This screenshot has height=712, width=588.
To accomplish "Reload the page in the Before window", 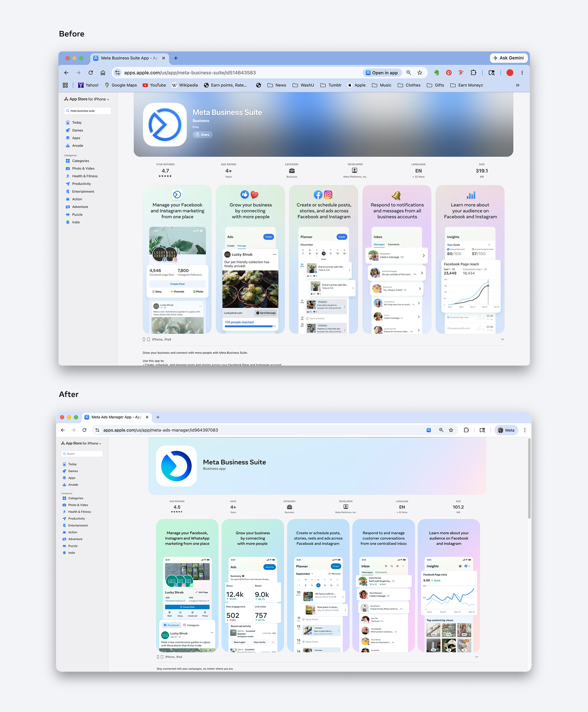I will pos(91,73).
